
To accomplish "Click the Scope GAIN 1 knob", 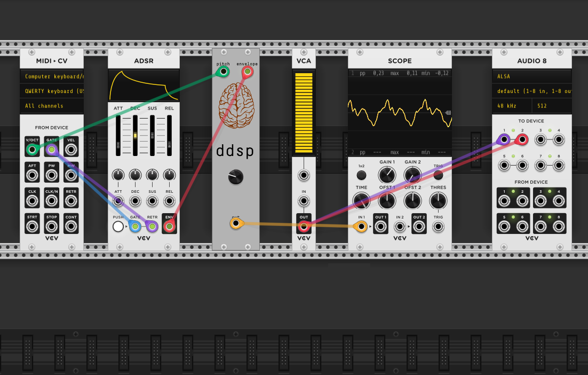I will pyautogui.click(x=387, y=175).
